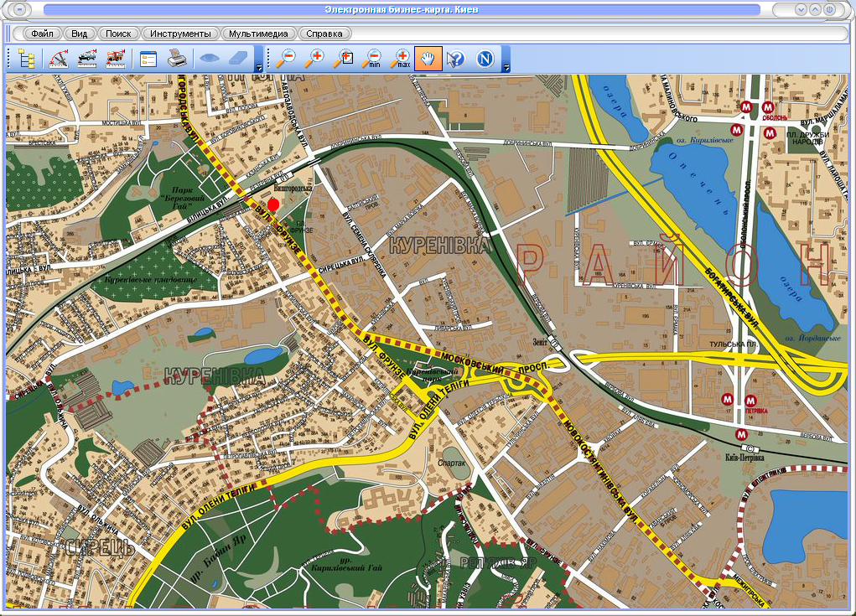Set maximum zoom level
Screen dimensions: 856x616
[401, 59]
